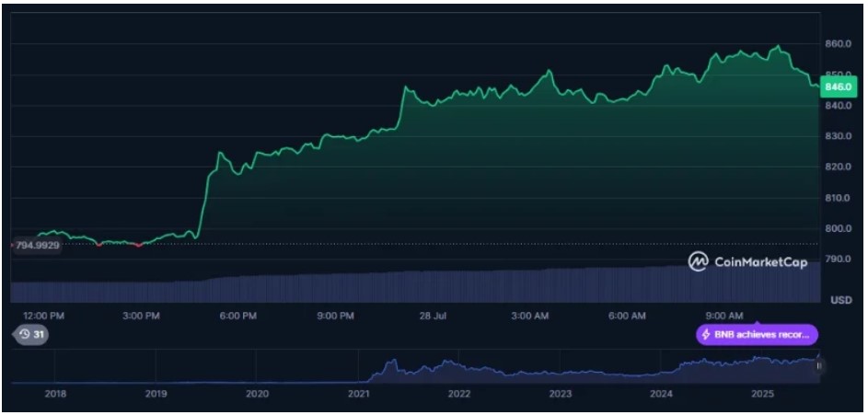Viewport: 868px width, 415px height.
Task: Click the 2018 year label on overview
Action: [x=55, y=394]
